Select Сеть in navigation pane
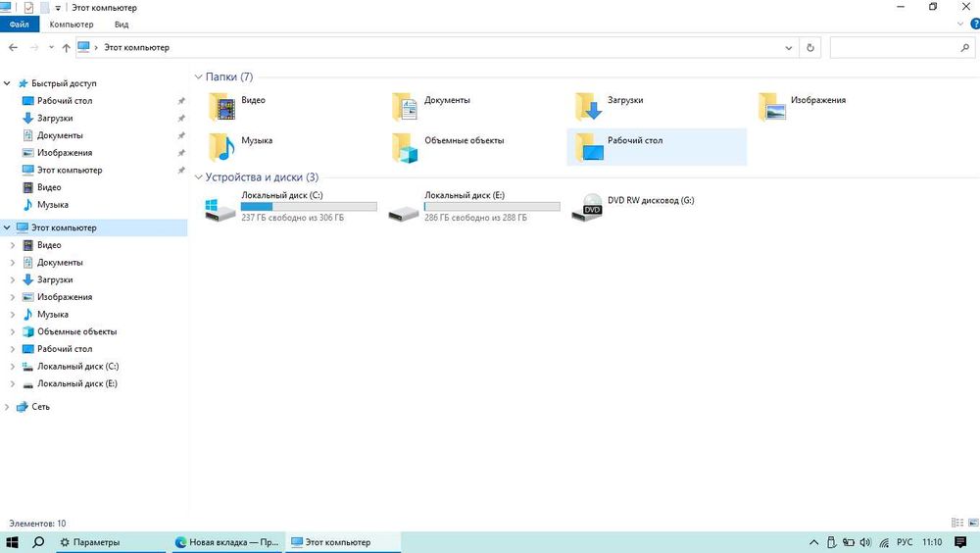The image size is (980, 553). click(x=40, y=407)
